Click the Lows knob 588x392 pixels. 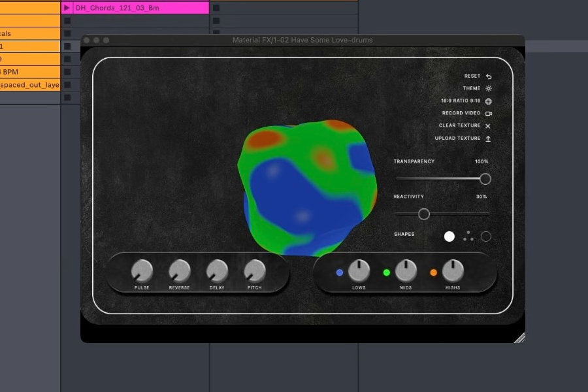(x=359, y=270)
